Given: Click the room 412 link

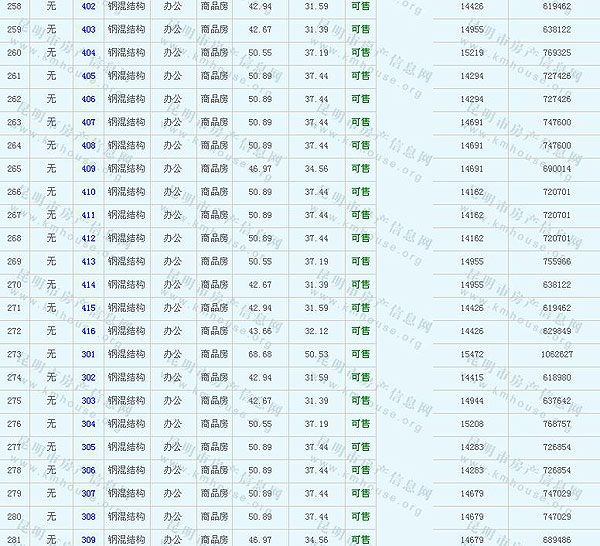Looking at the screenshot, I should [89, 238].
